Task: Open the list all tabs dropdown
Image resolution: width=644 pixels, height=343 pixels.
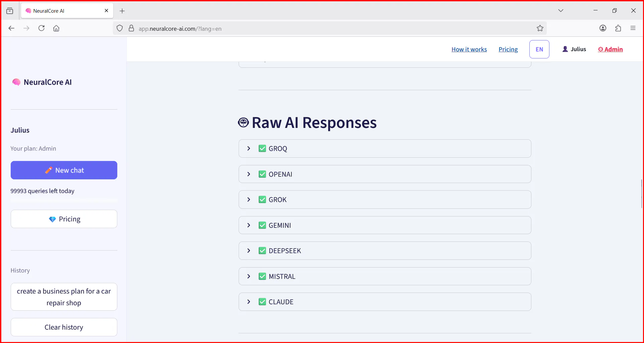Action: point(561,11)
